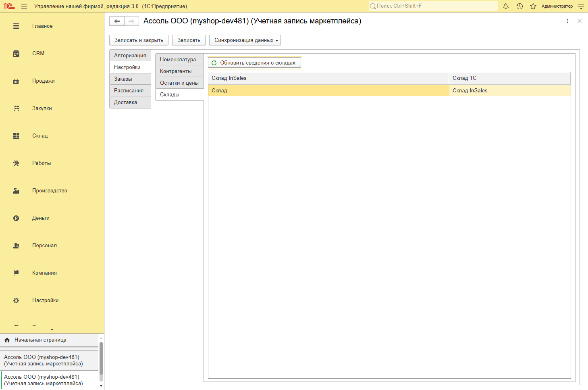Click the Администратор user name
This screenshot has height=390, width=588.
[557, 6]
